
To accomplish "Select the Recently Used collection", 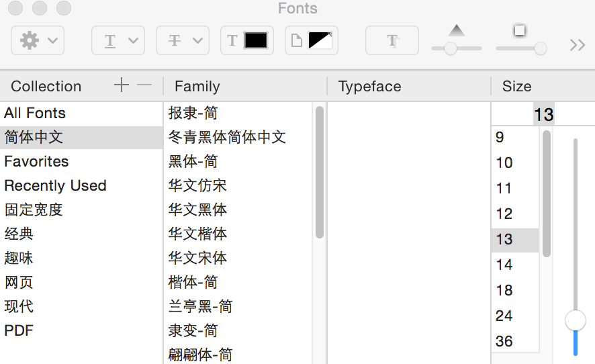I will tap(81, 185).
